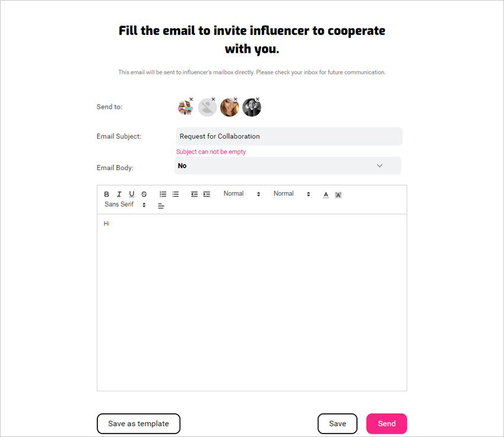Toggle underline formatting

tap(132, 194)
